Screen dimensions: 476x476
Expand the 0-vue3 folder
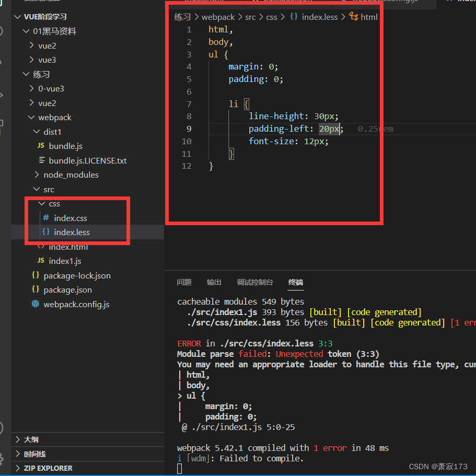point(31,89)
